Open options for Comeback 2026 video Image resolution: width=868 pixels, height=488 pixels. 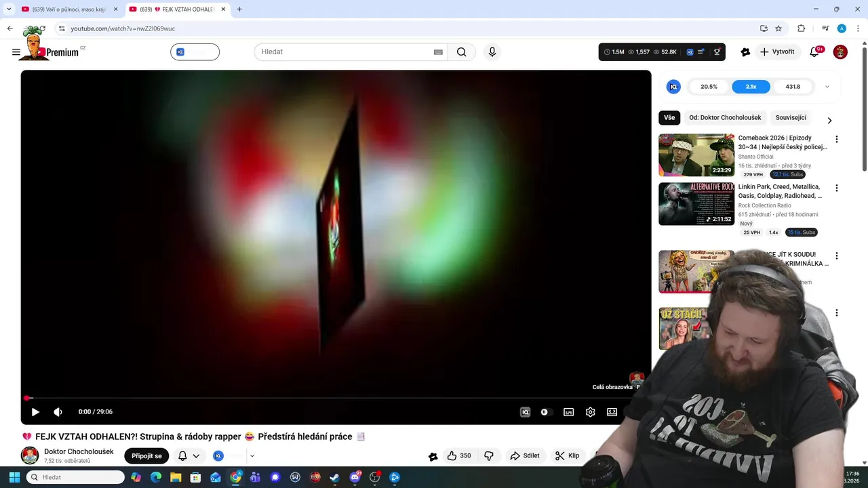[837, 139]
